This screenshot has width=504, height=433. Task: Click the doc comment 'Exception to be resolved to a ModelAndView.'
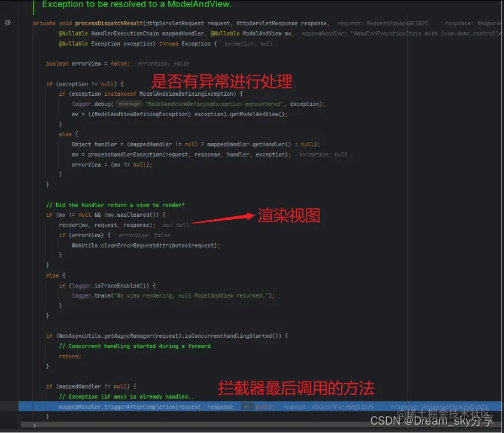coord(136,4)
